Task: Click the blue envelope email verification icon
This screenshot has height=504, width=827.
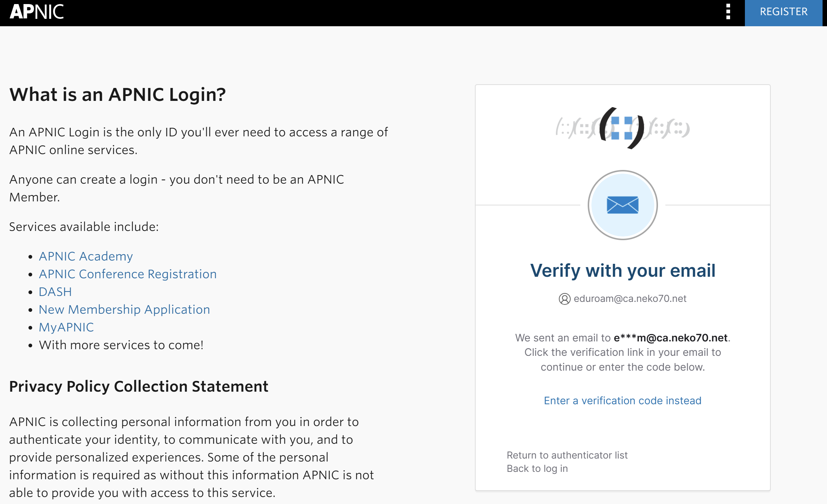Action: 622,205
